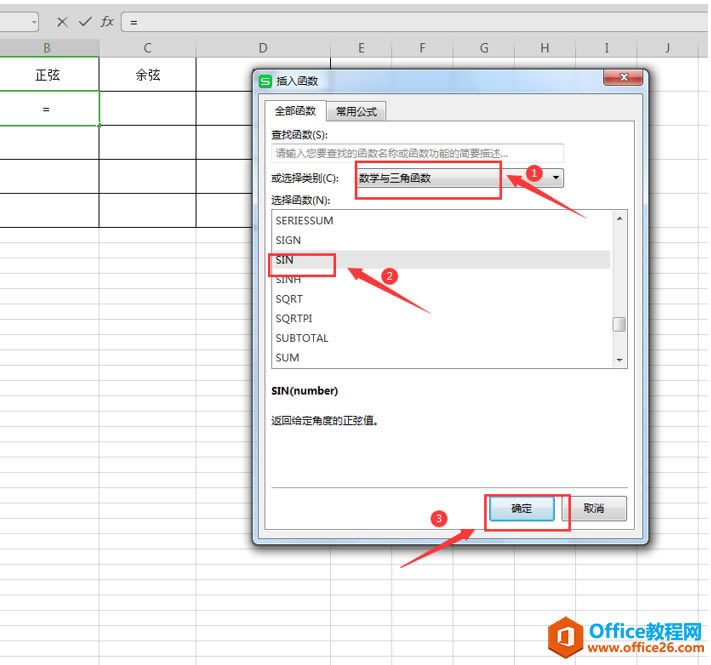The height and width of the screenshot is (665, 711).
Task: Click the category dropdown arrow button
Action: [x=556, y=178]
